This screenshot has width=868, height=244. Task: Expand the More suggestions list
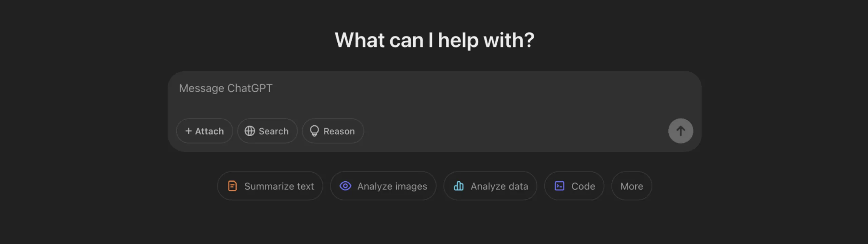(x=631, y=186)
